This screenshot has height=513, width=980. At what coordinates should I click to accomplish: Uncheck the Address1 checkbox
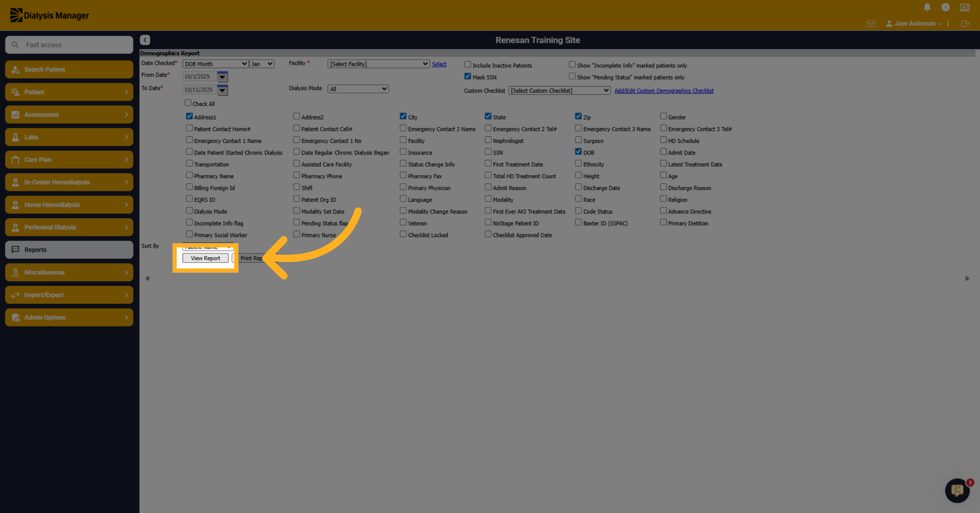(x=189, y=116)
